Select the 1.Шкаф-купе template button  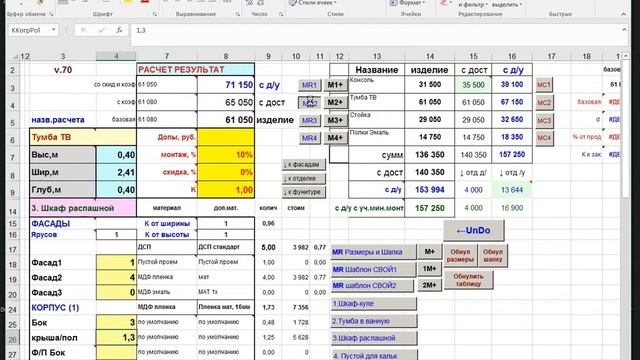tap(373, 304)
